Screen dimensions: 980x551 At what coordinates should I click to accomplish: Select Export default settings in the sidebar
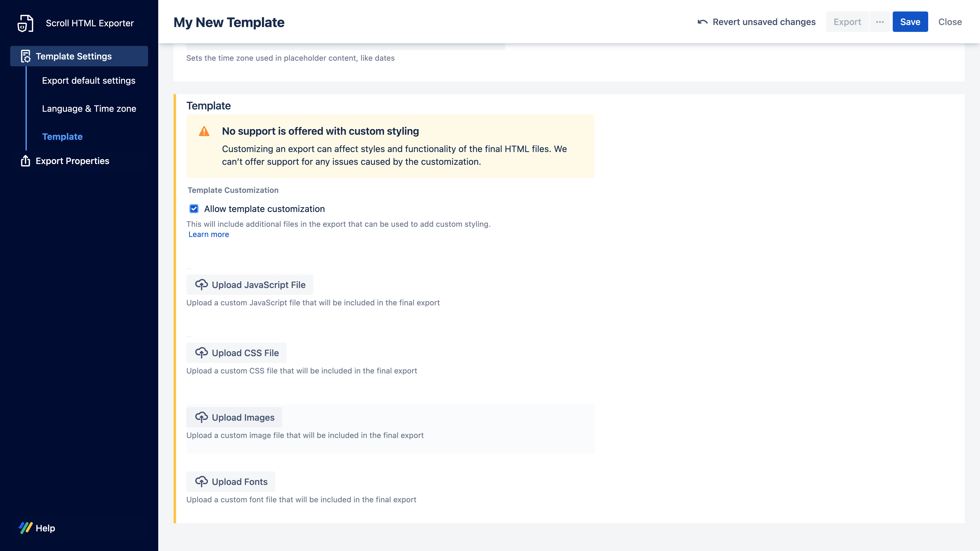(x=89, y=80)
